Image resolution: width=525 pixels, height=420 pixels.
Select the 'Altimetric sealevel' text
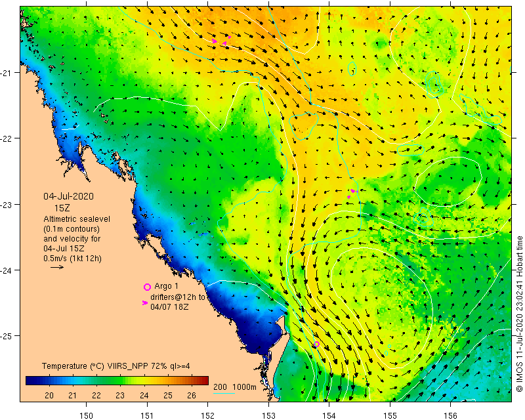[77, 219]
